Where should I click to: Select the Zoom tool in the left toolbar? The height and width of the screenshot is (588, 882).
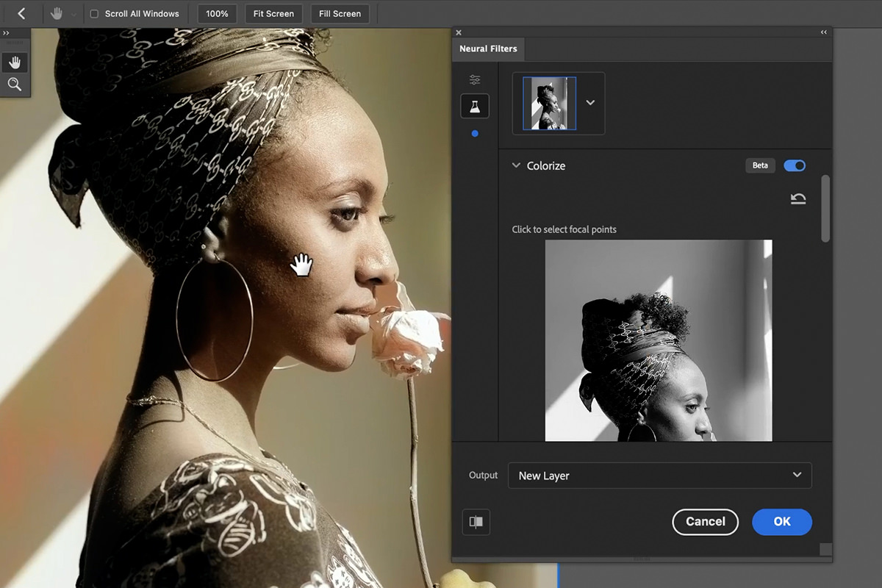[15, 84]
